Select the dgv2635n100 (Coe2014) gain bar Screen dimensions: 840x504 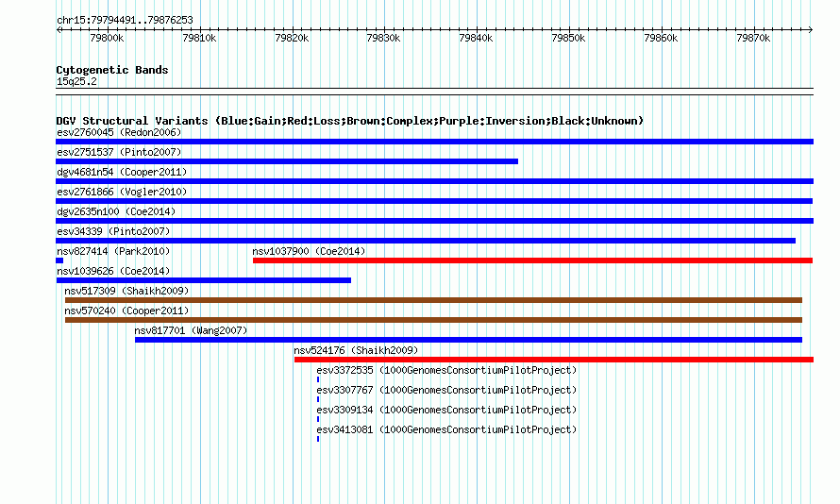pos(434,221)
